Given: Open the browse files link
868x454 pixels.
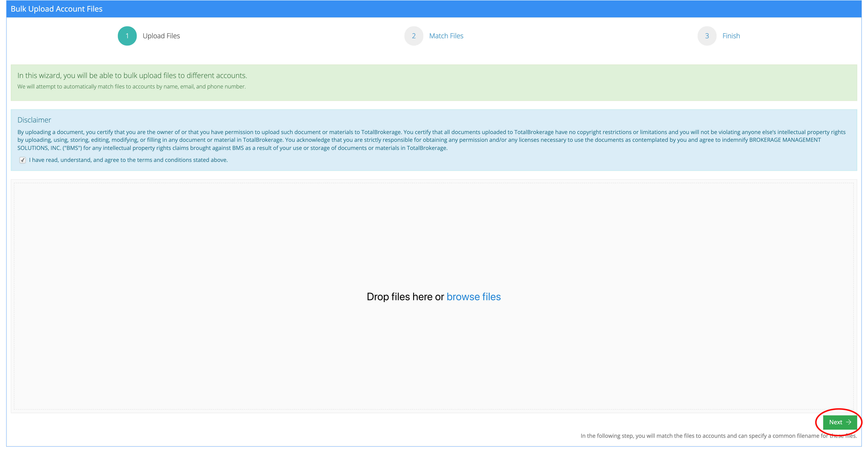Looking at the screenshot, I should (473, 297).
